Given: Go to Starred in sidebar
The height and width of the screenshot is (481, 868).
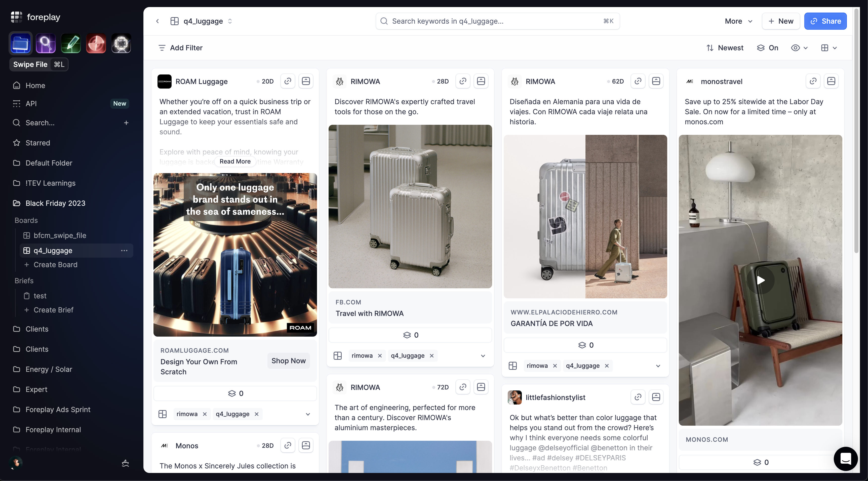Looking at the screenshot, I should point(38,143).
